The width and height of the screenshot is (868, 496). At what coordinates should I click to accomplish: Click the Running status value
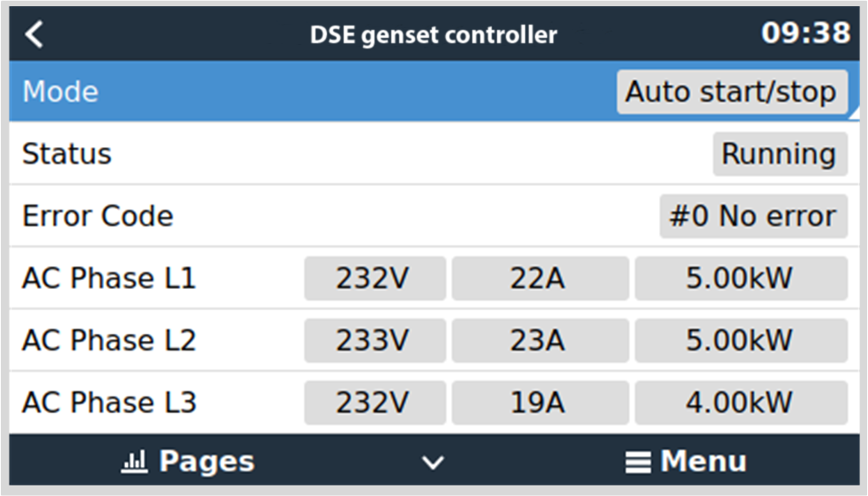(779, 154)
